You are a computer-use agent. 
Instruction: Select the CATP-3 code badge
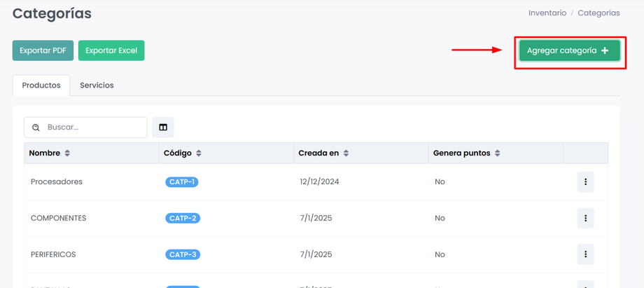(x=182, y=254)
